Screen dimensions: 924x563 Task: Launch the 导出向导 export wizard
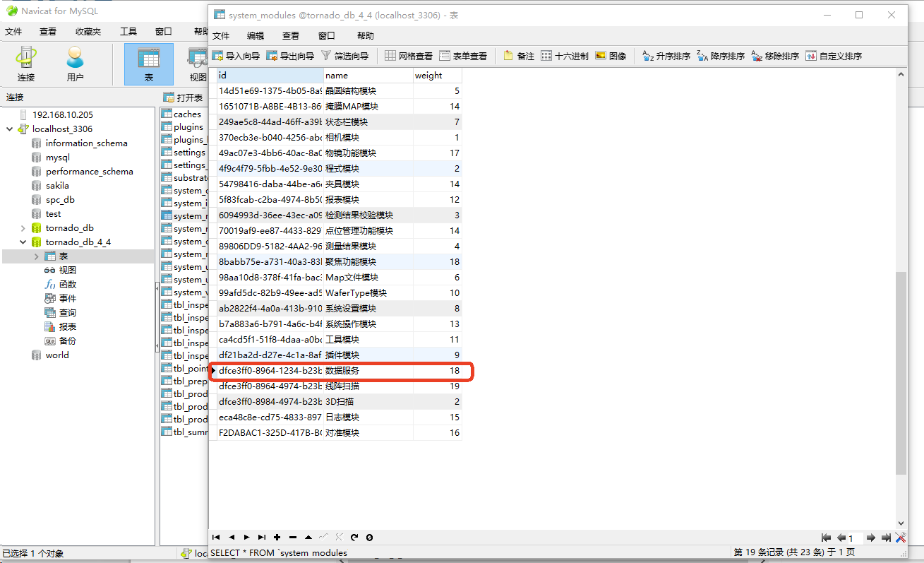[x=291, y=56]
